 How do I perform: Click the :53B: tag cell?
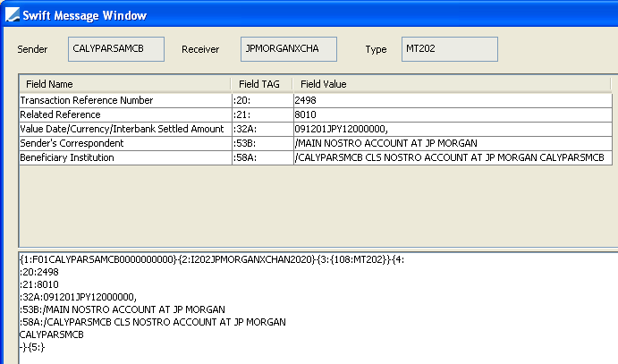tap(263, 143)
